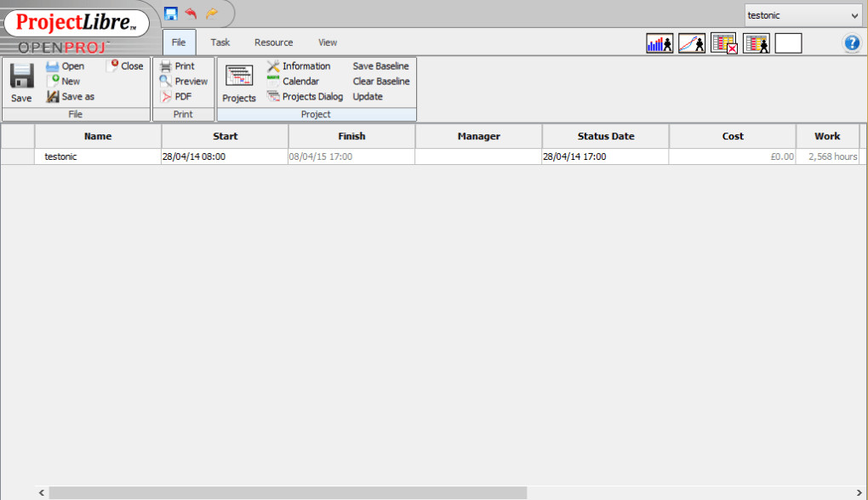868x500 pixels.
Task: Click the orange redo arrow icon
Action: 211,14
